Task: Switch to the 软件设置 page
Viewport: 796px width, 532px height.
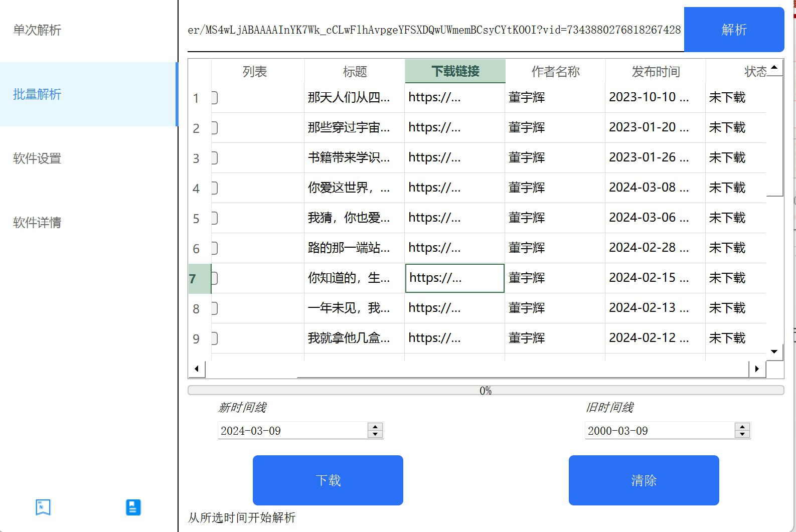Action: (37, 158)
